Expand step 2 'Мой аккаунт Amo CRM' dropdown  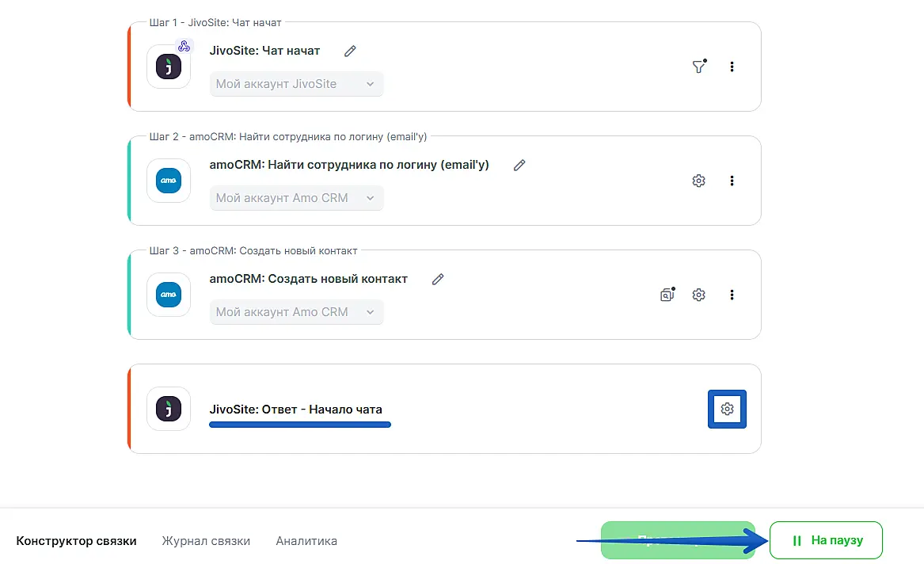tap(296, 198)
